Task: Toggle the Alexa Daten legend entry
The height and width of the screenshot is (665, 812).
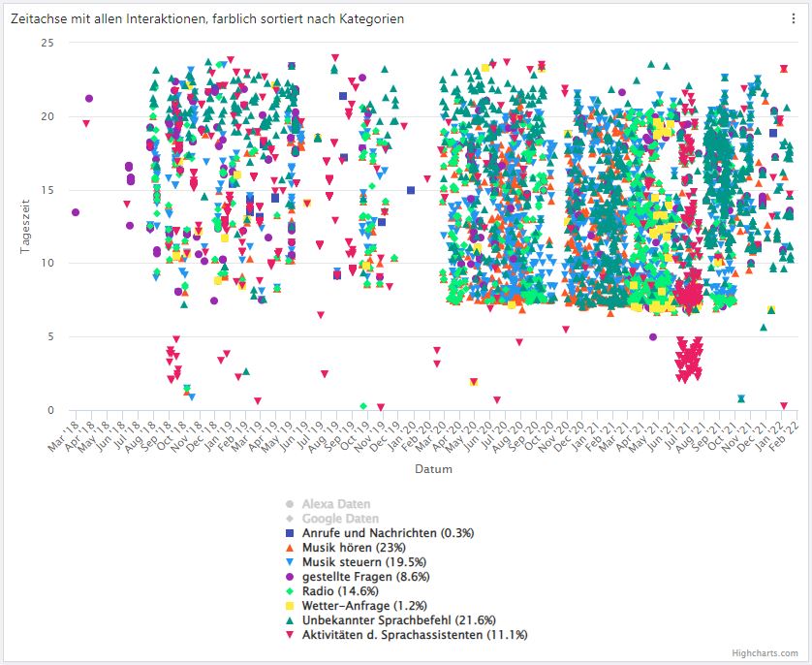Action: [x=328, y=504]
